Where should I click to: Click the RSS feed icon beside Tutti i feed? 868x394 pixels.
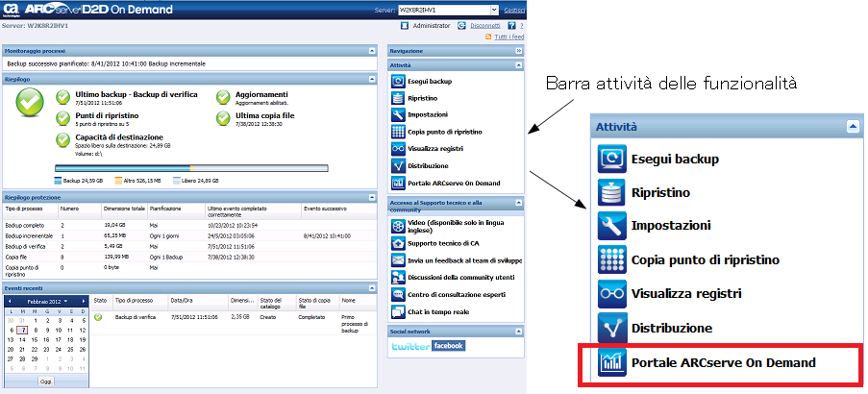coord(487,37)
